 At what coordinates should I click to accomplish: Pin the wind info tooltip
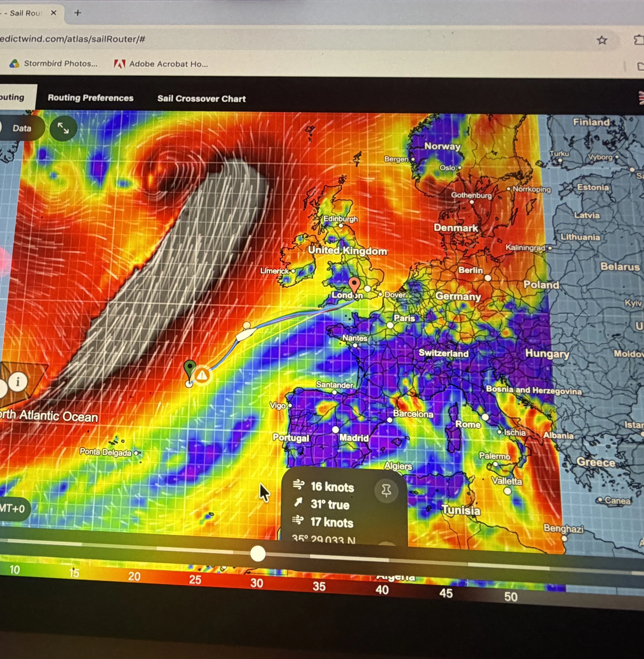pos(386,490)
